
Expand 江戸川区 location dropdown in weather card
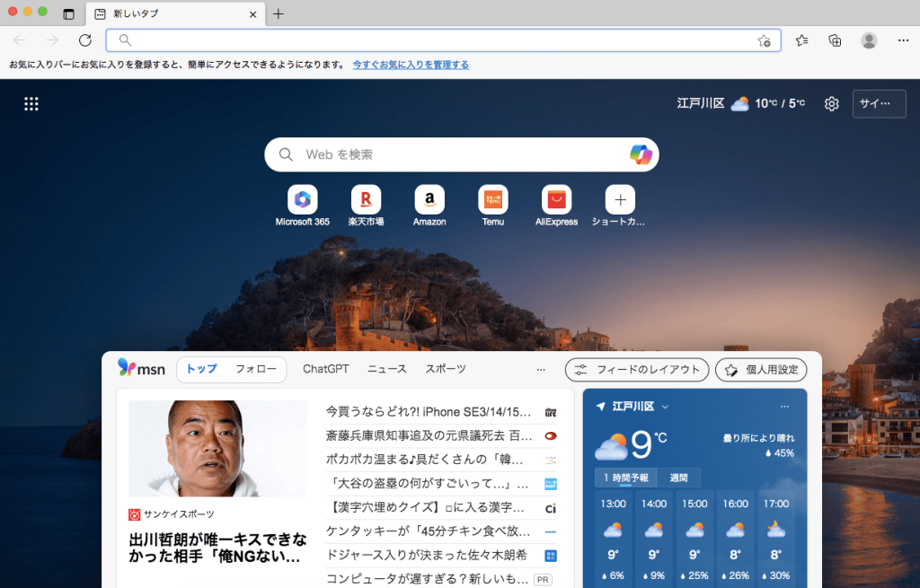665,407
